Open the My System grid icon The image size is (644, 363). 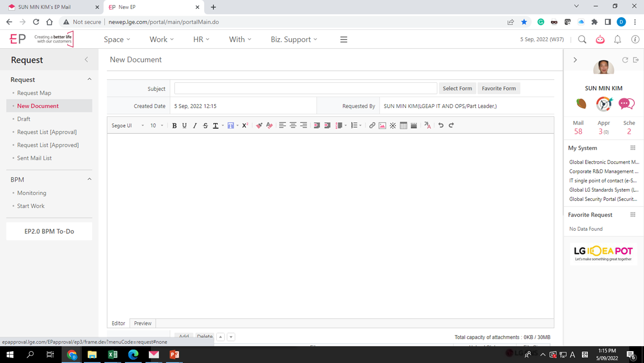pos(633,148)
